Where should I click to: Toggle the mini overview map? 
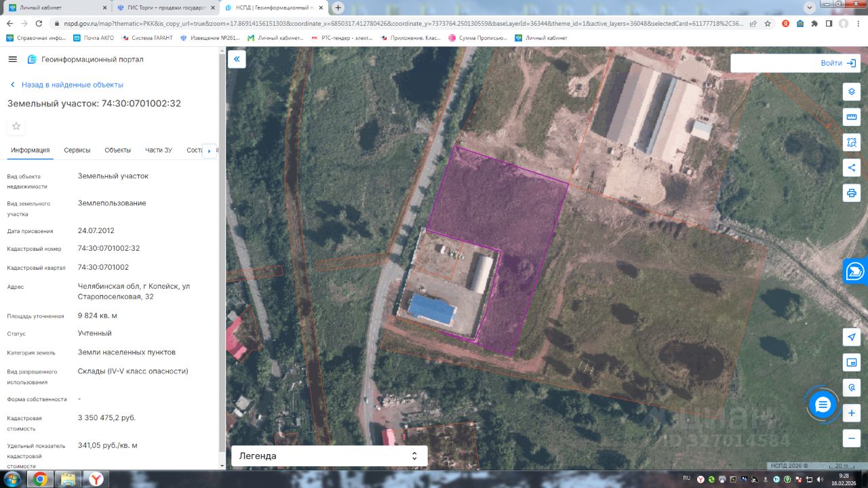point(852,363)
